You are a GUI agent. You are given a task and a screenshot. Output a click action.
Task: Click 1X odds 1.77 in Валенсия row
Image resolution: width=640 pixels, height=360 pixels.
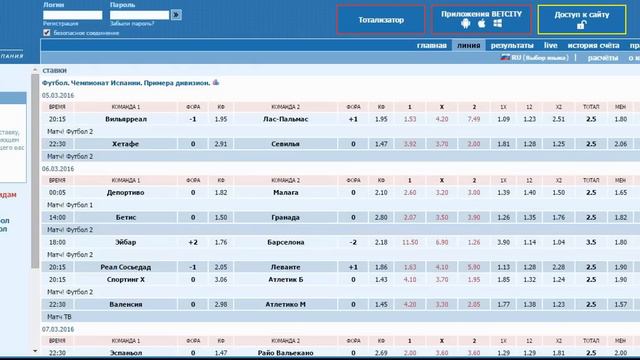tap(503, 304)
